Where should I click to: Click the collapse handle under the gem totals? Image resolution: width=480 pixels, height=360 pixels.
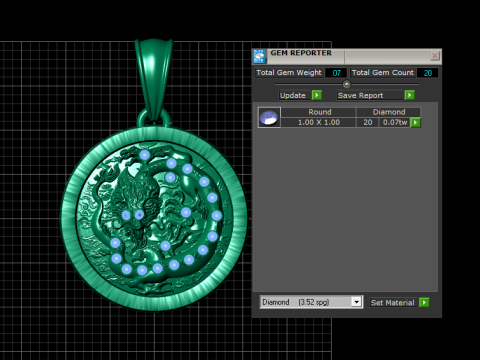tap(347, 84)
